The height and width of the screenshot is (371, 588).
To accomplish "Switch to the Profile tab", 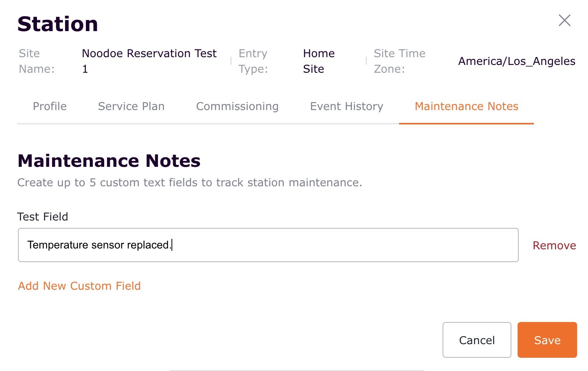I will 50,106.
